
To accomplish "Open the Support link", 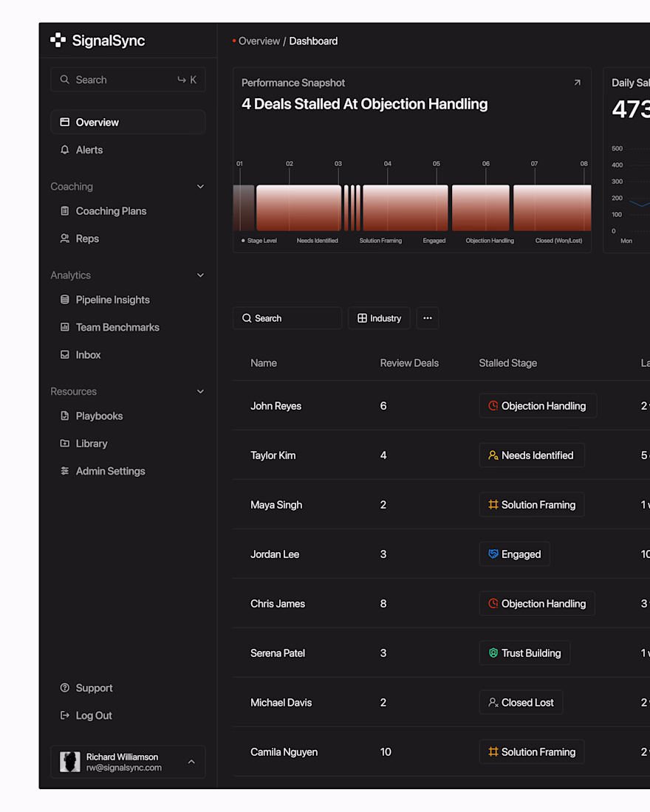I will pos(94,688).
